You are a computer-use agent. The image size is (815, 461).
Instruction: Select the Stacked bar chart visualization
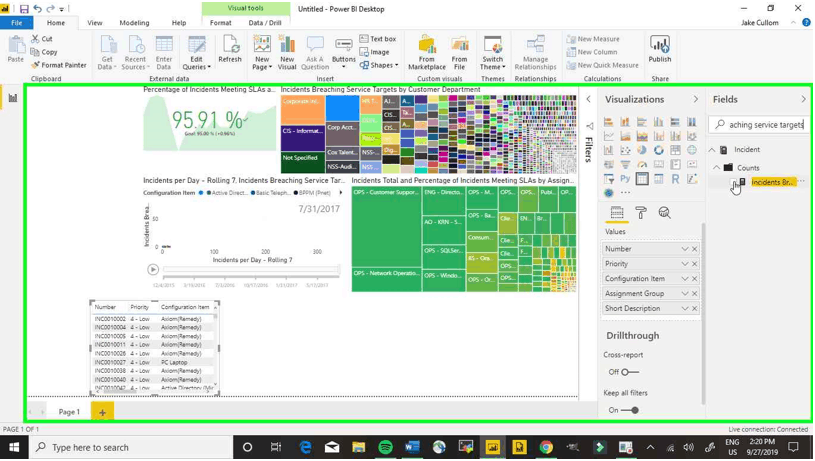click(608, 122)
